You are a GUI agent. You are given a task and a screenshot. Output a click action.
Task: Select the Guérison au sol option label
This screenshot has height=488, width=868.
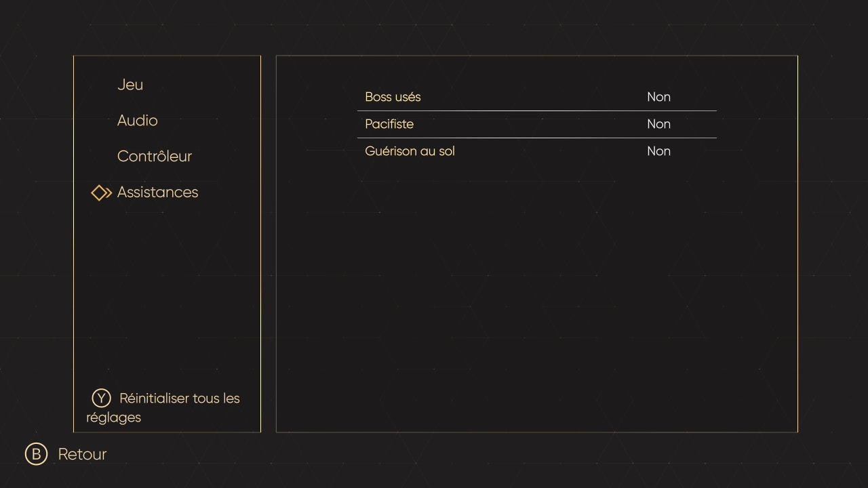coord(410,151)
